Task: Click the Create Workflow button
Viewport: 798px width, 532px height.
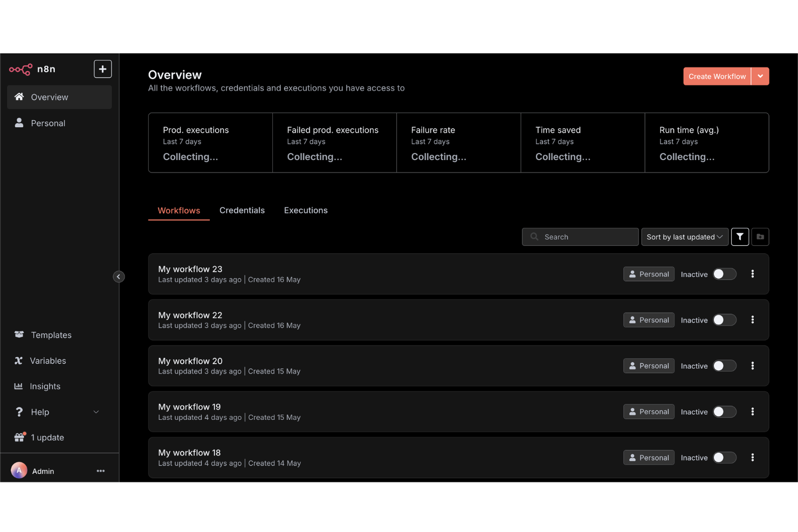Action: click(x=717, y=76)
